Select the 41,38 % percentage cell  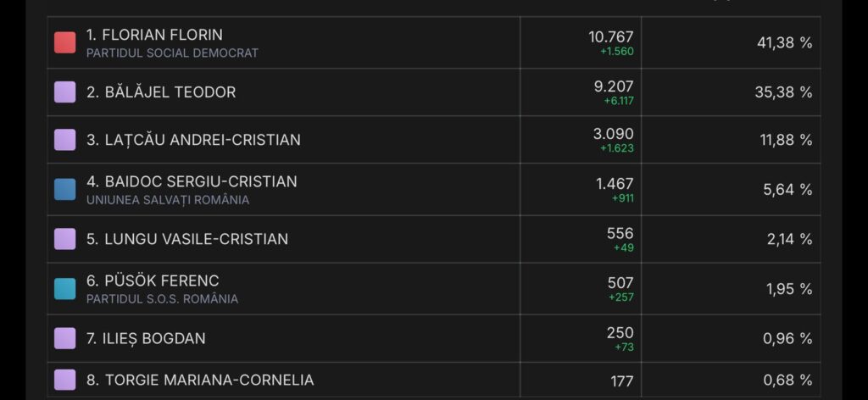click(x=784, y=42)
